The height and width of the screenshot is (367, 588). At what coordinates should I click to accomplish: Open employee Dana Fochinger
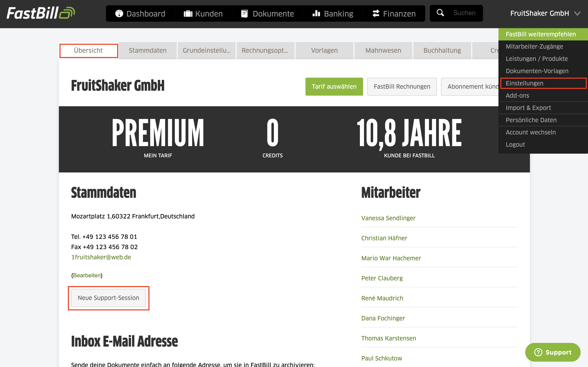tap(383, 318)
